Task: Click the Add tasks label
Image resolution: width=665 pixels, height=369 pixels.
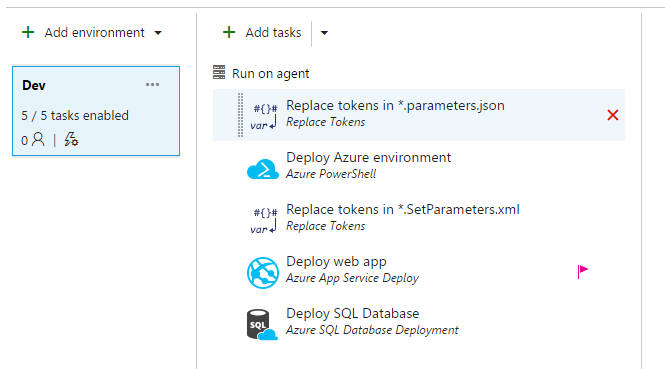Action: (273, 33)
